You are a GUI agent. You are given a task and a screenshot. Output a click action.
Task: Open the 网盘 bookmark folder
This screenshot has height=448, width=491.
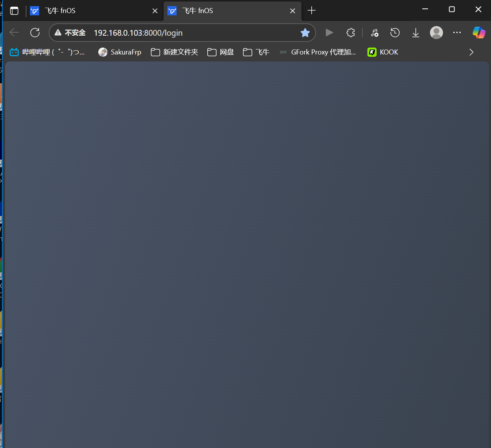pos(221,52)
